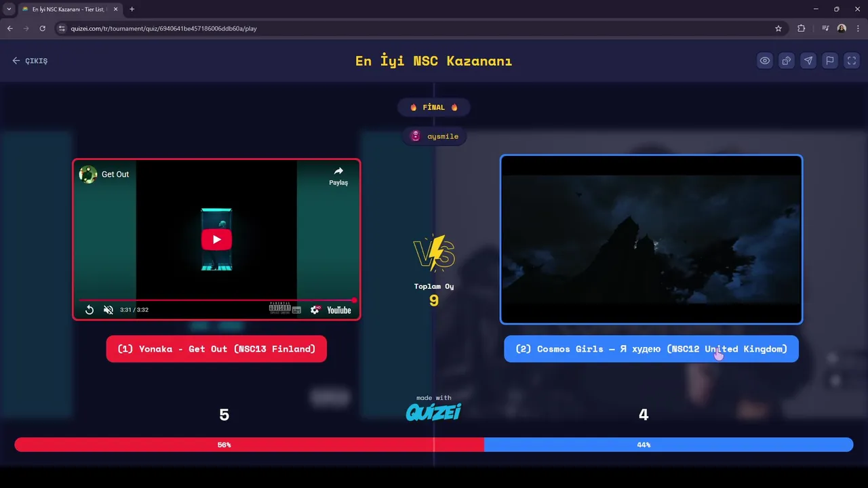Click the video time 3:31 / 3:32

134,310
